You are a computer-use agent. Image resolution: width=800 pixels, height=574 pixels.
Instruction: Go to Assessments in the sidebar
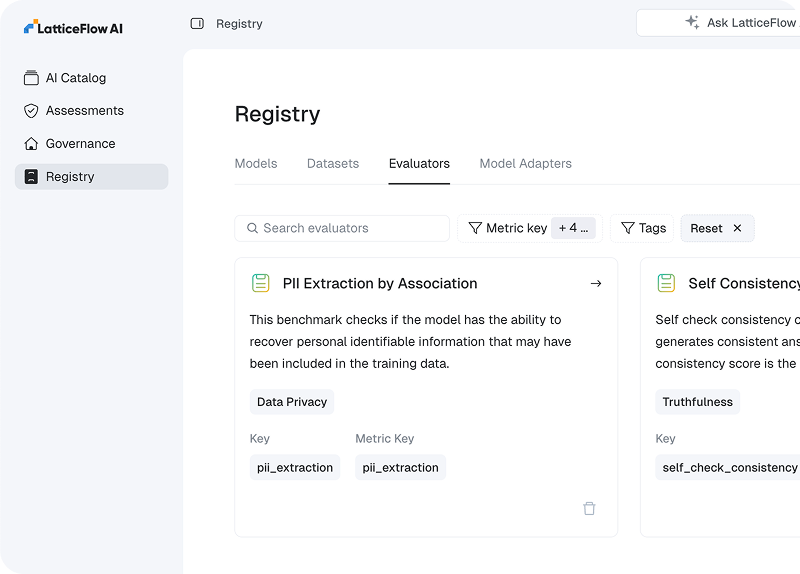point(84,111)
